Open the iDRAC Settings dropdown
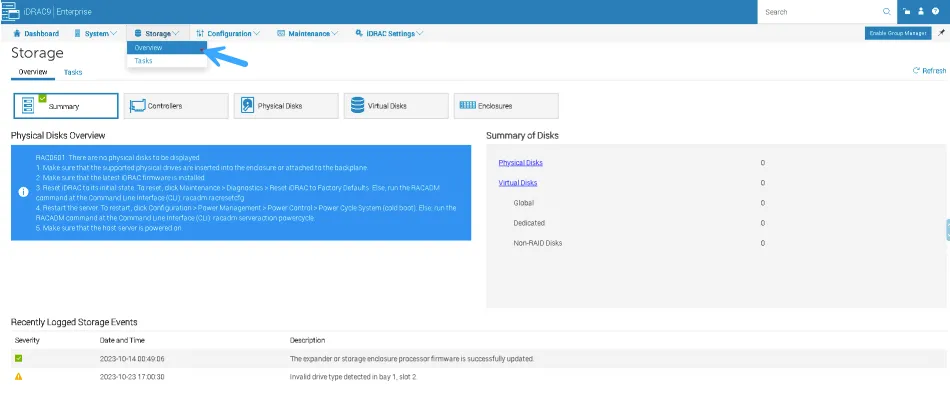 (x=388, y=33)
